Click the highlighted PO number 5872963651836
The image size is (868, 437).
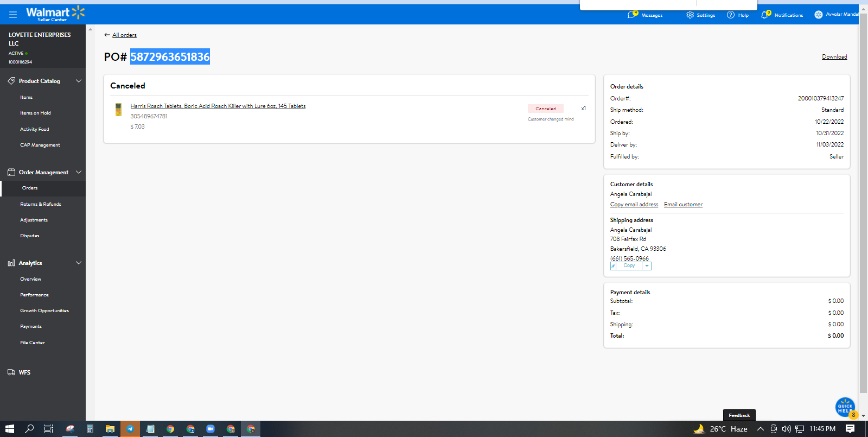tap(170, 56)
